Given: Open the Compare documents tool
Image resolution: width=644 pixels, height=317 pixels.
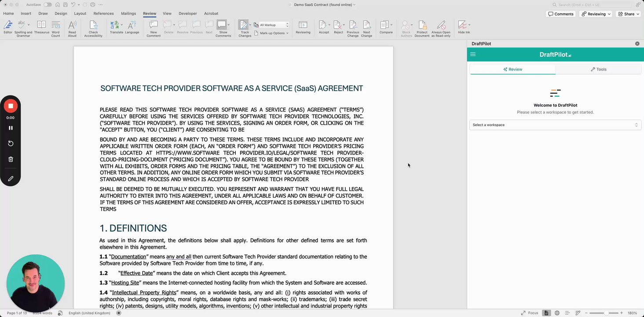Looking at the screenshot, I should pos(385,28).
